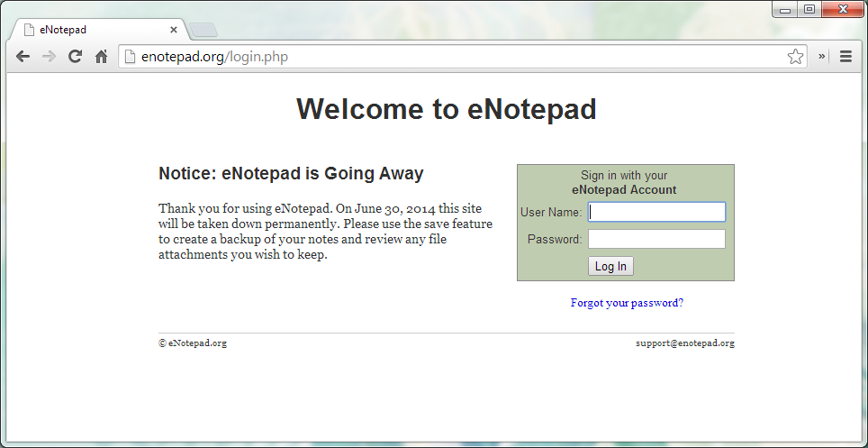Click the eNotepad Account text

point(624,190)
